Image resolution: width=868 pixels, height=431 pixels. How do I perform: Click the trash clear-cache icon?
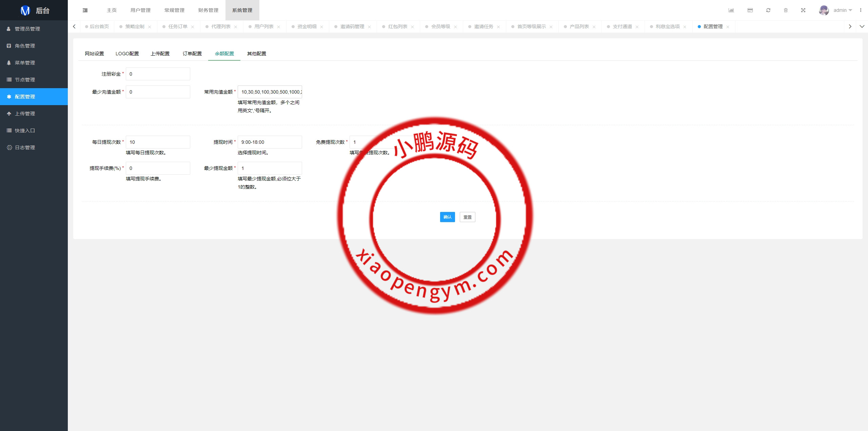point(786,10)
